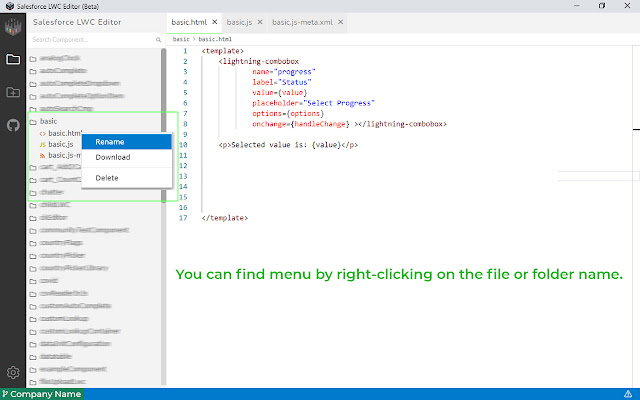Screen dimensions: 640x400
Task: Choose Delete from the context menu
Action: pyautogui.click(x=107, y=178)
